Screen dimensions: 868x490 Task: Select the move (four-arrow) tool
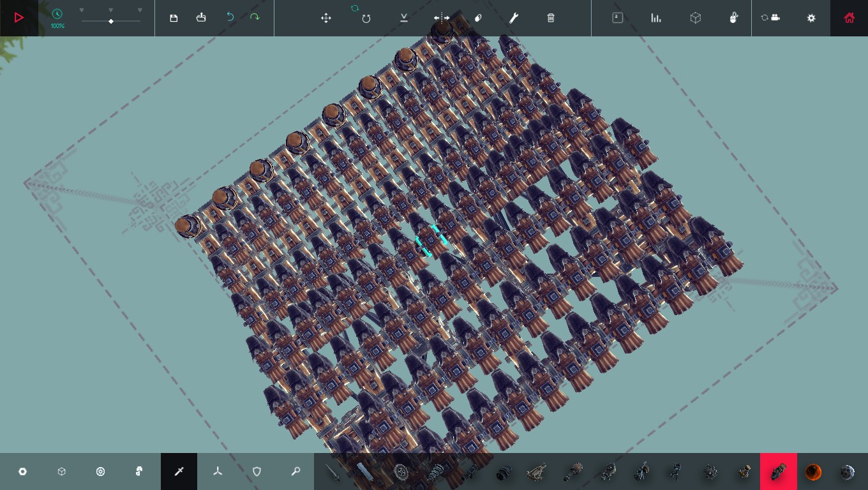click(x=325, y=18)
